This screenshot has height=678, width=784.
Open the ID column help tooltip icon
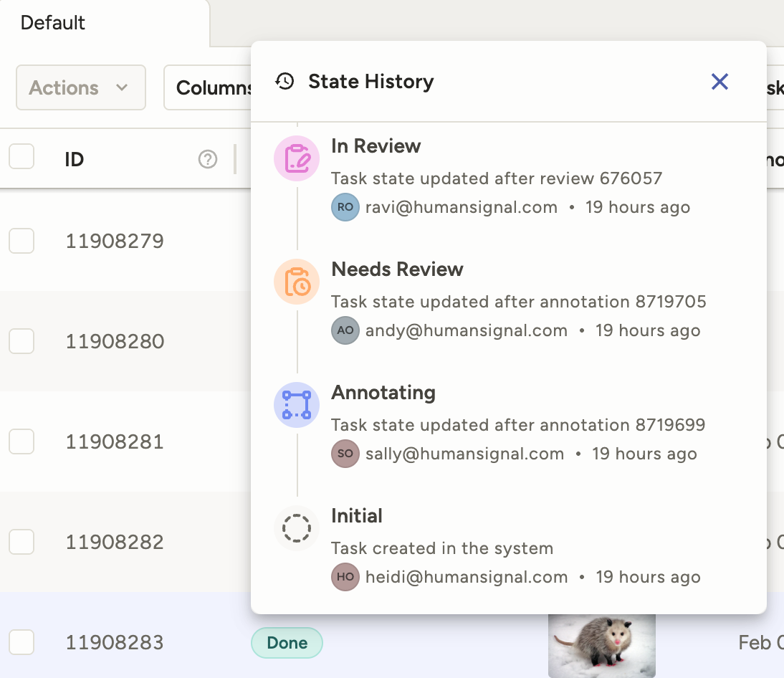tap(208, 159)
